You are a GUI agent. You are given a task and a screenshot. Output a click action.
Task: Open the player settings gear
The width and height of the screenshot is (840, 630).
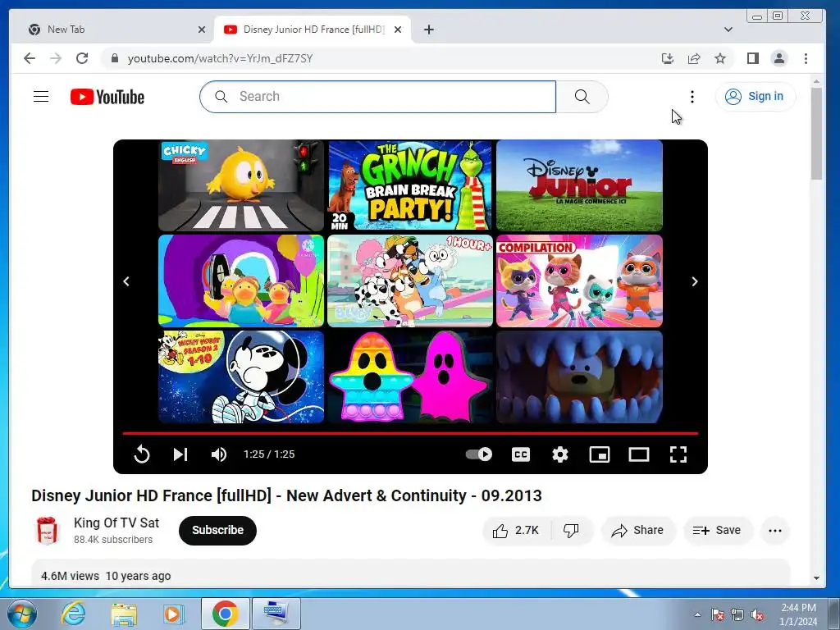pyautogui.click(x=559, y=454)
